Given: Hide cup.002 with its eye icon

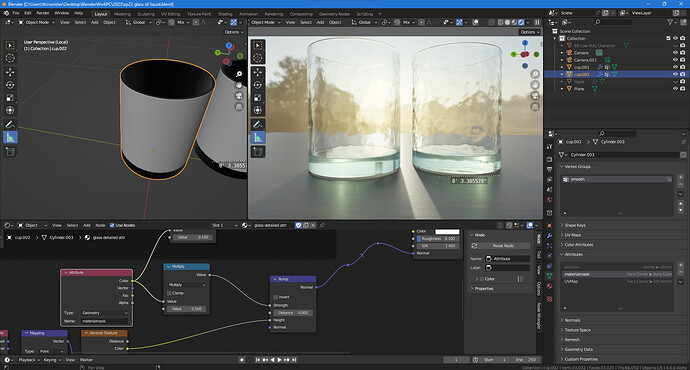Looking at the screenshot, I should point(675,74).
